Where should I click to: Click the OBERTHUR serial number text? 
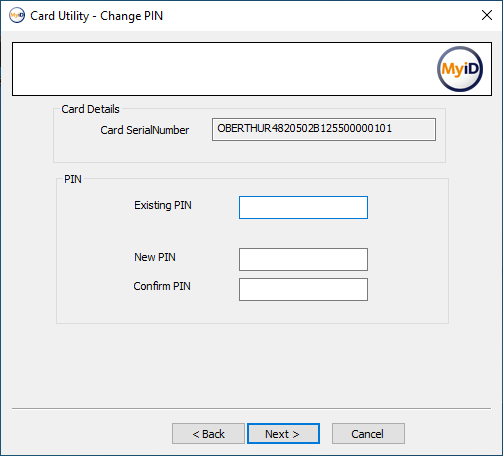[x=305, y=128]
